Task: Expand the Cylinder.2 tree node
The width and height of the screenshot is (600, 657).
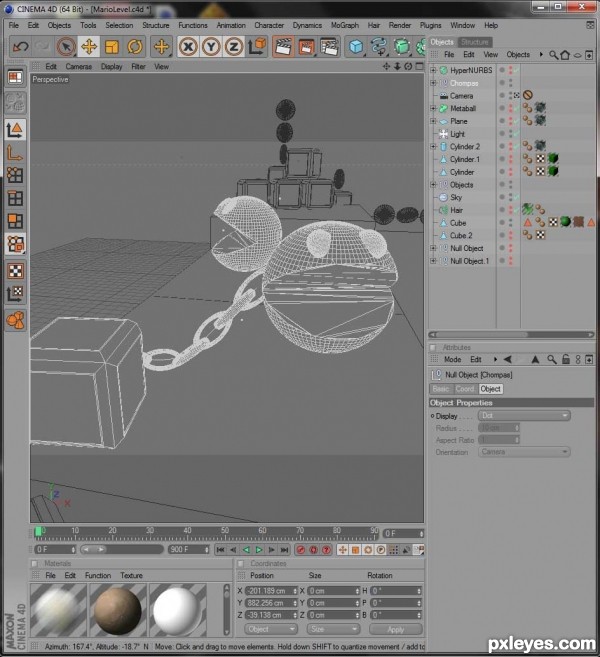Action: (434, 146)
